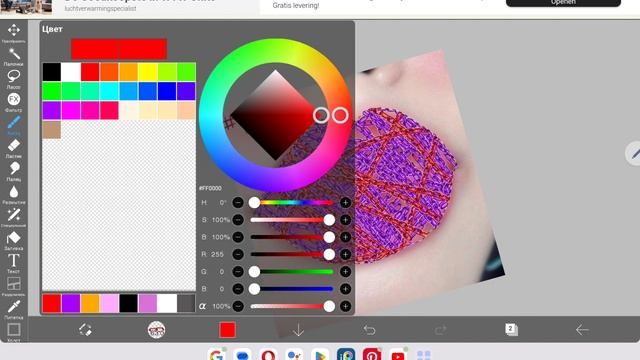Undo the last stroke
This screenshot has width=640, height=360.
(x=369, y=330)
